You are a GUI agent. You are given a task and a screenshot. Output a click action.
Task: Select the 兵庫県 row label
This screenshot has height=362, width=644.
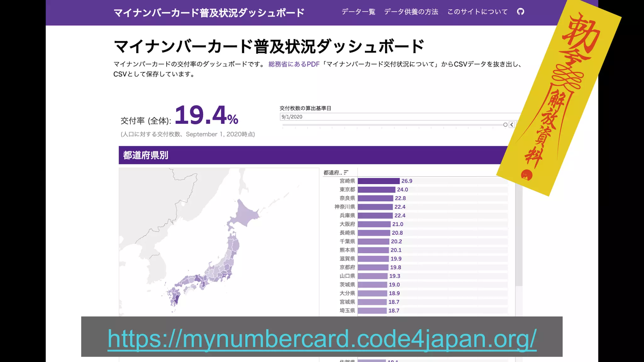click(347, 216)
